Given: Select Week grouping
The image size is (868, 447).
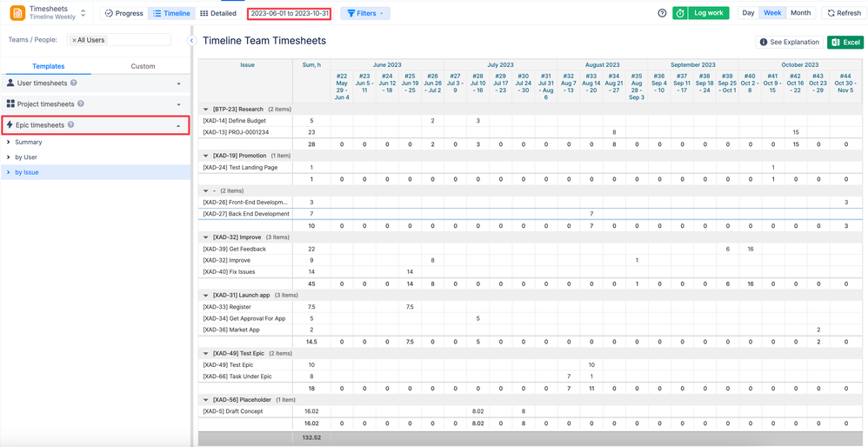Looking at the screenshot, I should pyautogui.click(x=772, y=13).
